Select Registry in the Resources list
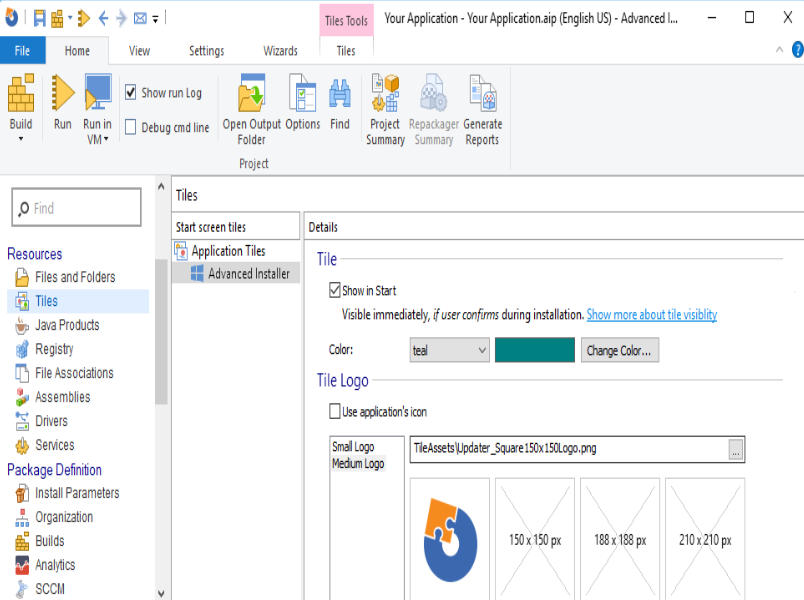 (54, 349)
